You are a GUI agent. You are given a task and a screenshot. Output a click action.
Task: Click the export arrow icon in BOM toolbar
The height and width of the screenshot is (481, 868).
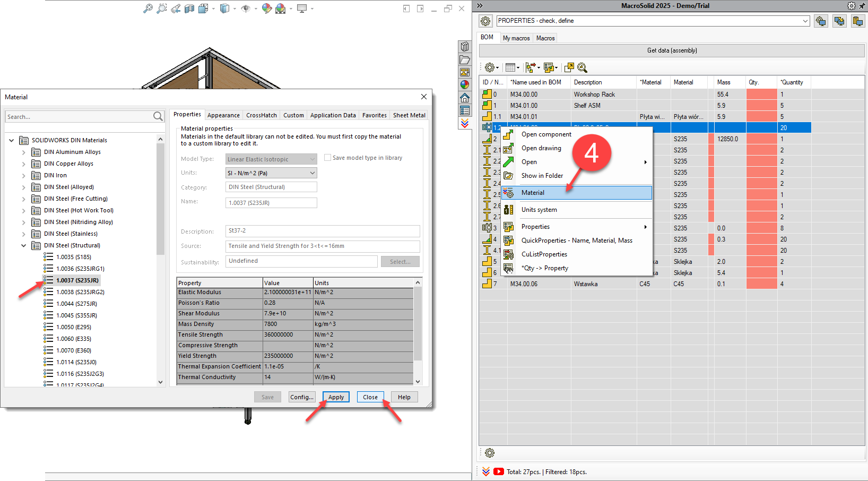click(x=569, y=67)
